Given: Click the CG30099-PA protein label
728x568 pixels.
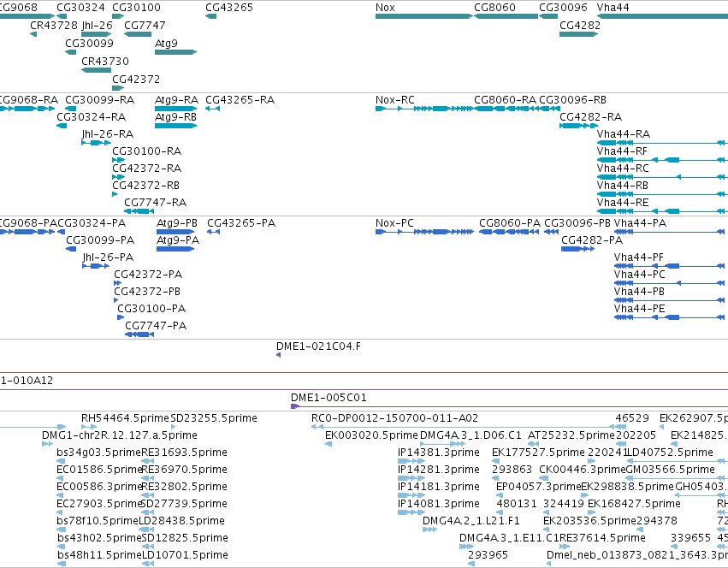Looking at the screenshot, I should [x=100, y=240].
